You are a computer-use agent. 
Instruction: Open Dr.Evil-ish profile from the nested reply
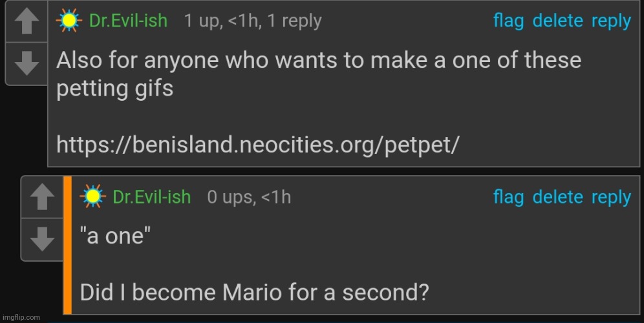click(152, 197)
